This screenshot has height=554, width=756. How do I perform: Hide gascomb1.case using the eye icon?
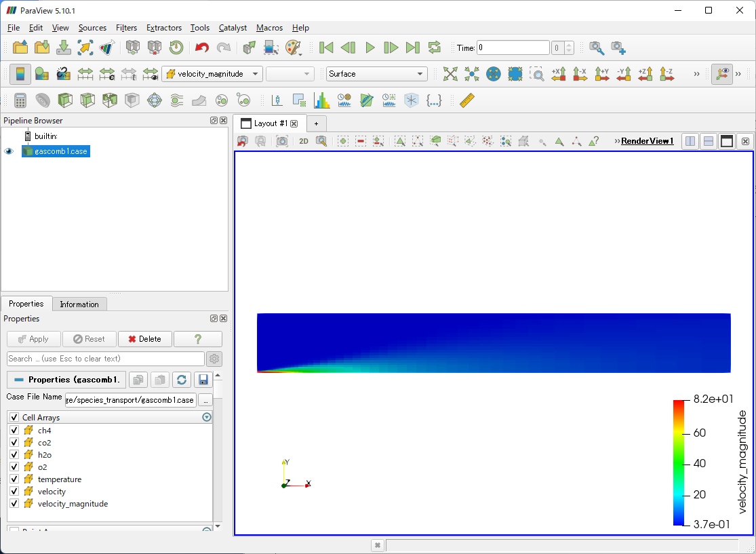(x=9, y=152)
